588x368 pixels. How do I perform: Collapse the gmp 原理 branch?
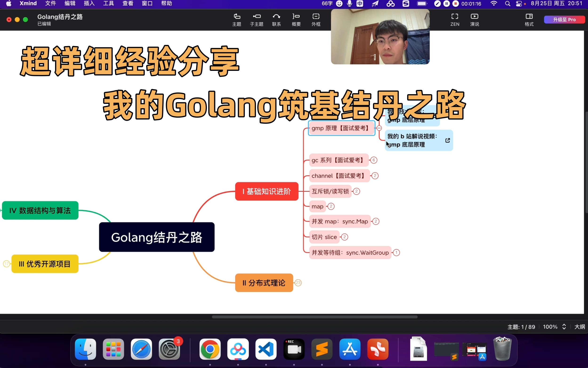click(x=379, y=128)
